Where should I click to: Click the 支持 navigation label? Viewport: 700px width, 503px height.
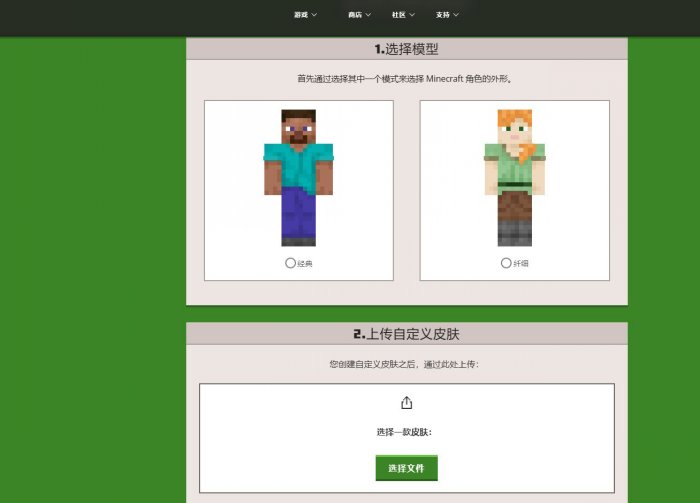[x=442, y=15]
